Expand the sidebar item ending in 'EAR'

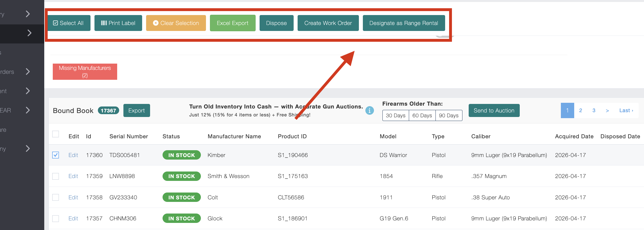pyautogui.click(x=28, y=110)
